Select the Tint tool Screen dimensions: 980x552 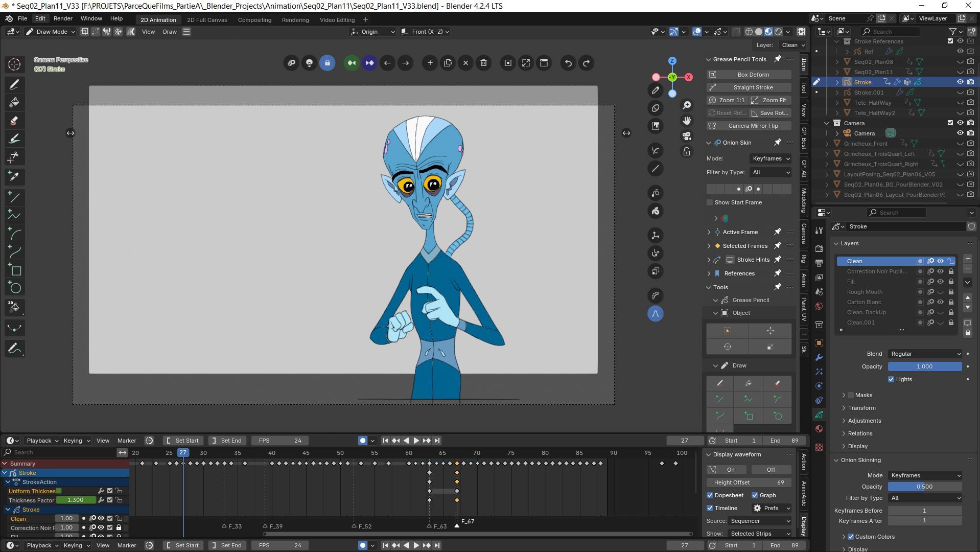pyautogui.click(x=14, y=139)
